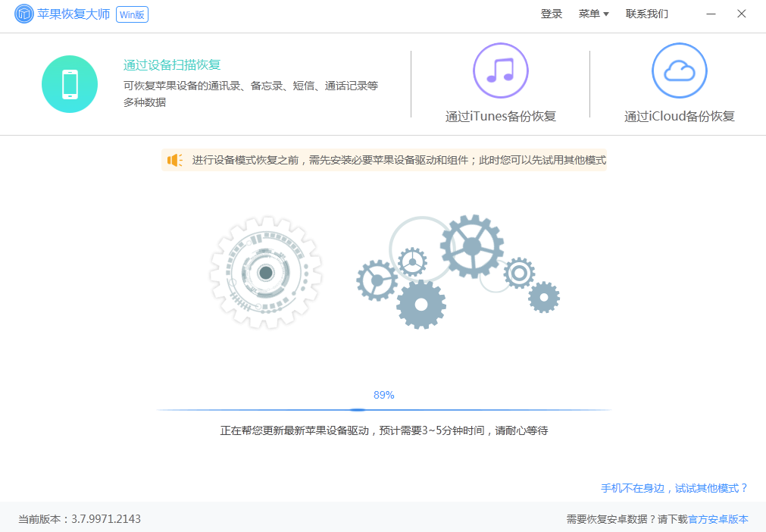Expand the menu arrow beside 菜单
Screen dimensions: 766x532
606,14
